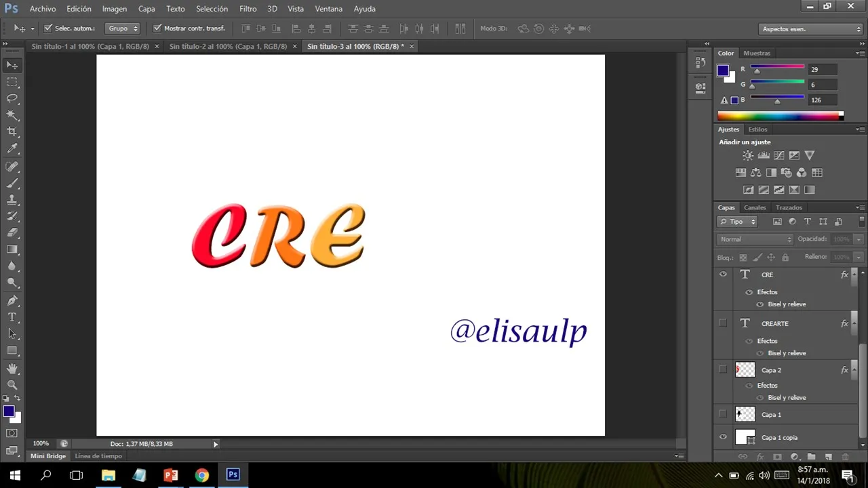
Task: Switch to the Muestras tab
Action: coord(757,53)
